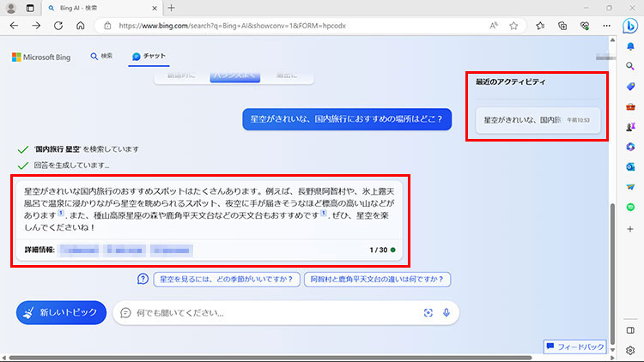Open Outlook from the Edge sidebar
The image size is (644, 362).
[630, 166]
